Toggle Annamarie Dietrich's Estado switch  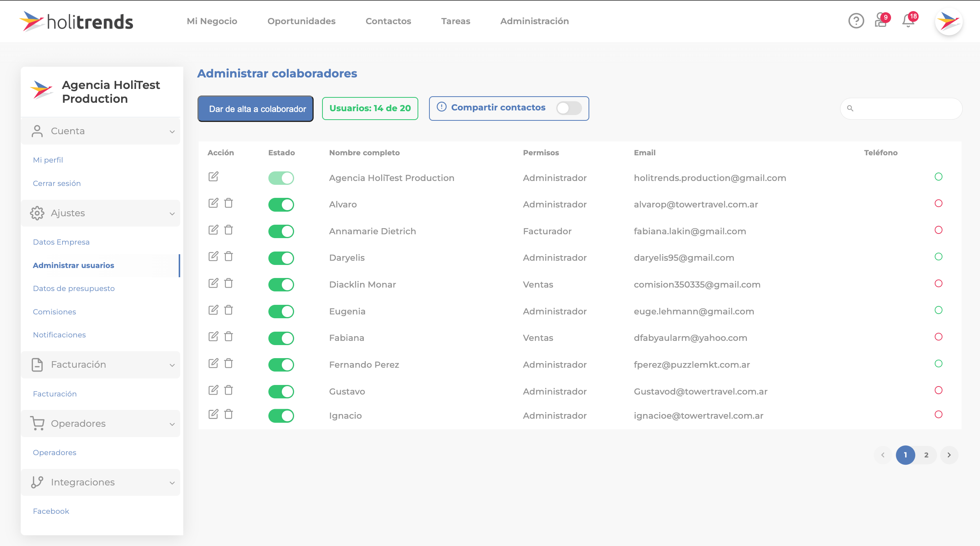point(281,232)
